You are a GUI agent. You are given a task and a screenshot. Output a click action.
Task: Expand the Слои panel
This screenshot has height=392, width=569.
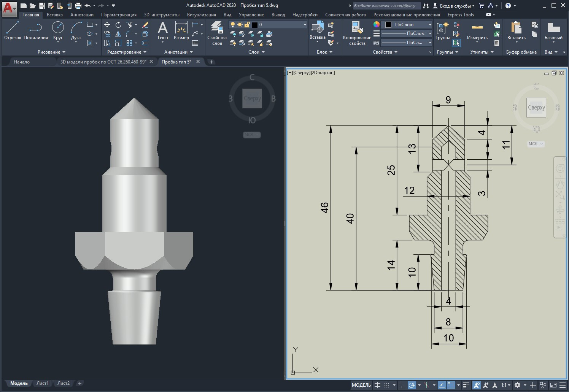click(256, 52)
